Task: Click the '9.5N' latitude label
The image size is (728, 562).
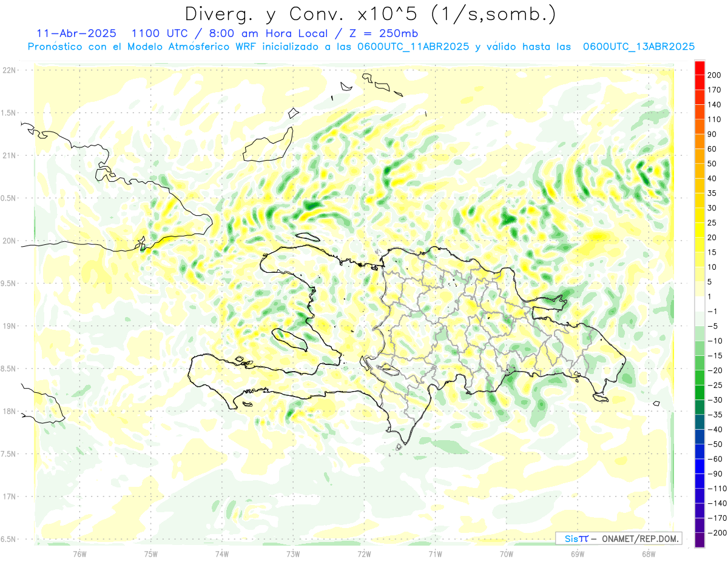Action: pyautogui.click(x=9, y=283)
